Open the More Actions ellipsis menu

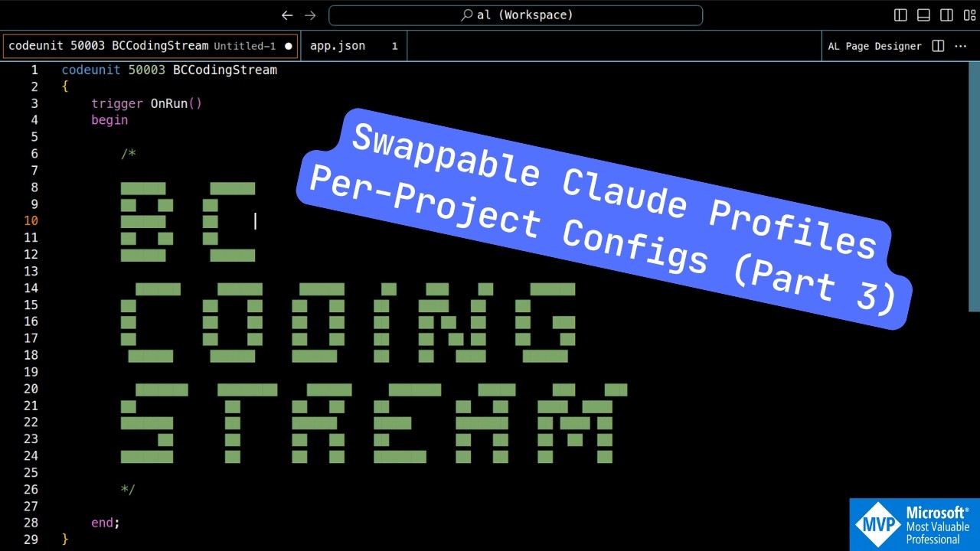tap(961, 46)
